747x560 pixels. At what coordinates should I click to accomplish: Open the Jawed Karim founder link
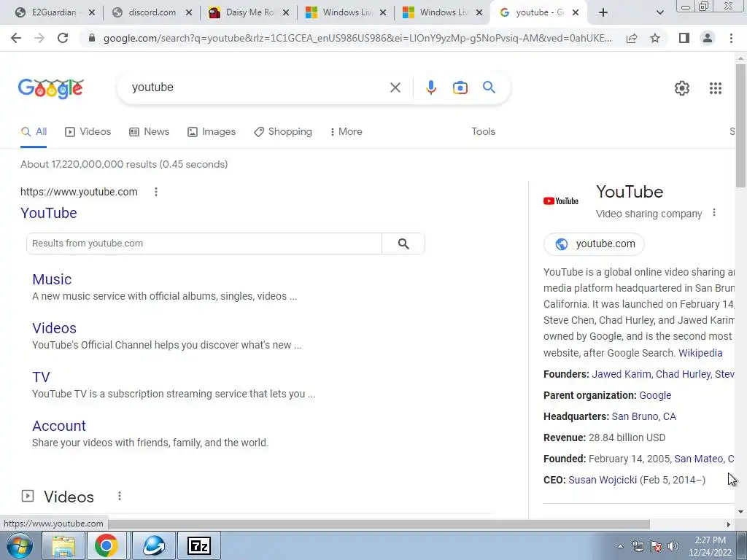point(621,374)
